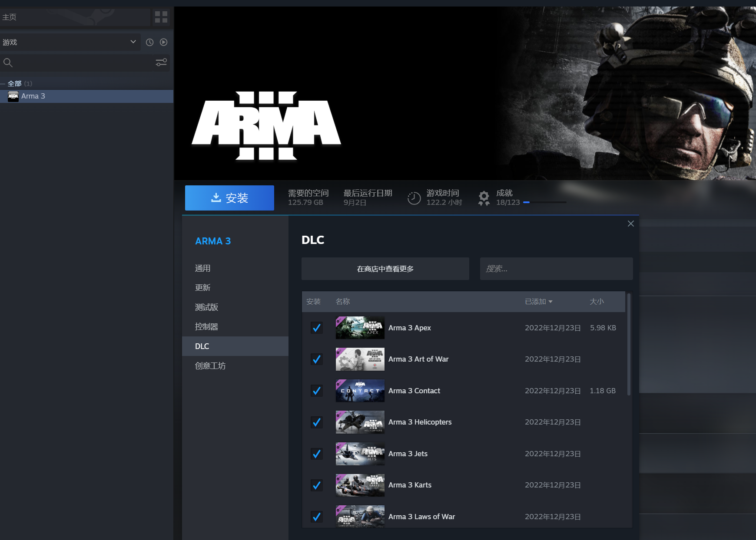Click the Arma 3 Karts thumbnail

click(x=360, y=485)
